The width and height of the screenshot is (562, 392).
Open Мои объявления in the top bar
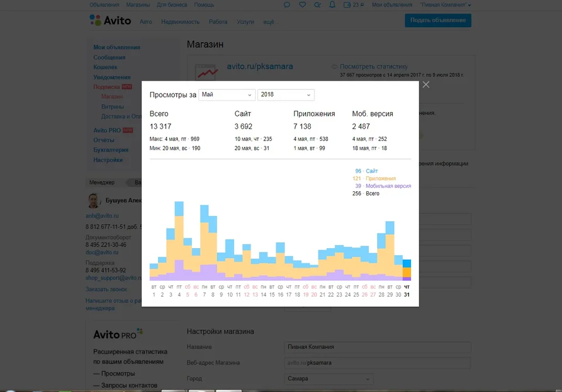tap(392, 5)
